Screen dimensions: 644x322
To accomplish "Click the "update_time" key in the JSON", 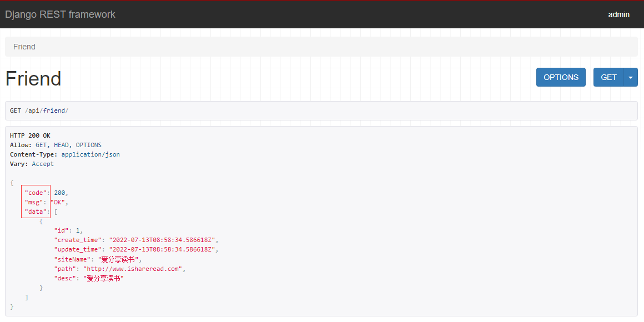I will click(x=77, y=250).
